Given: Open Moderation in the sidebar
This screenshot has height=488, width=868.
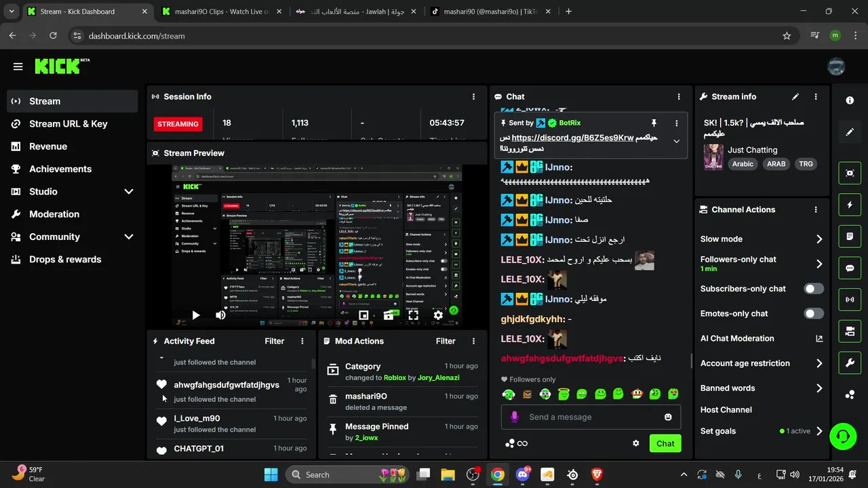Looking at the screenshot, I should (x=72, y=214).
